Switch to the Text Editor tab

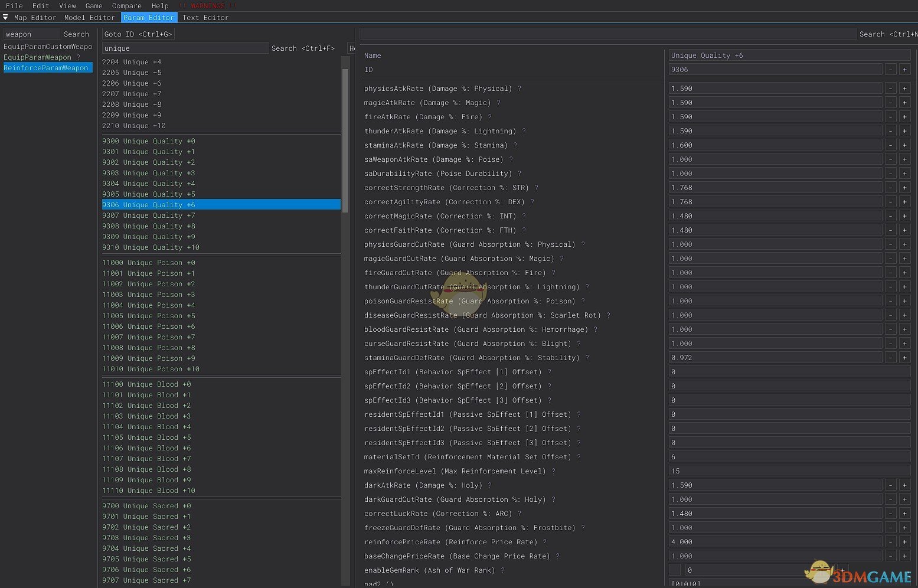pos(205,18)
